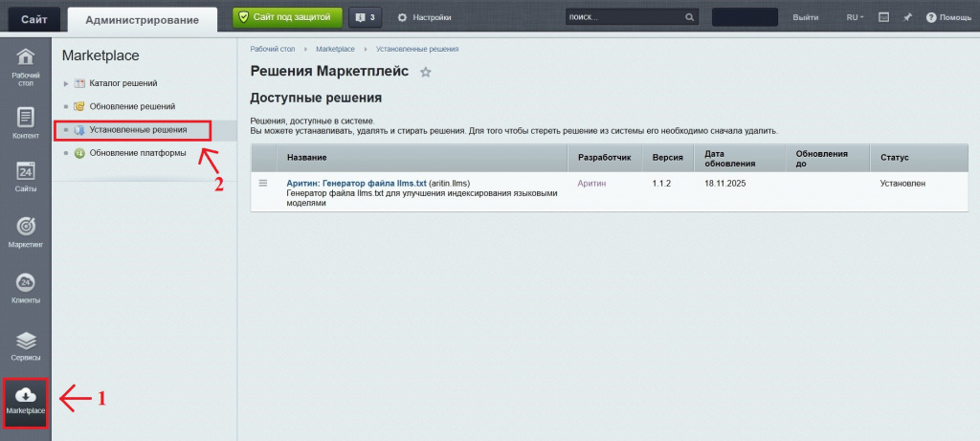Open the Контент sidebar section
Image resolution: width=980 pixels, height=441 pixels.
26,122
